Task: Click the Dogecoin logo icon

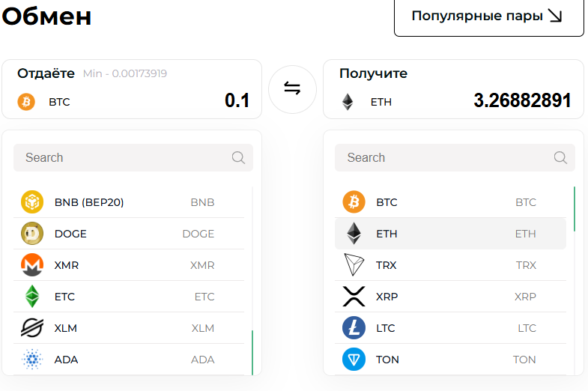Action: [x=32, y=234]
